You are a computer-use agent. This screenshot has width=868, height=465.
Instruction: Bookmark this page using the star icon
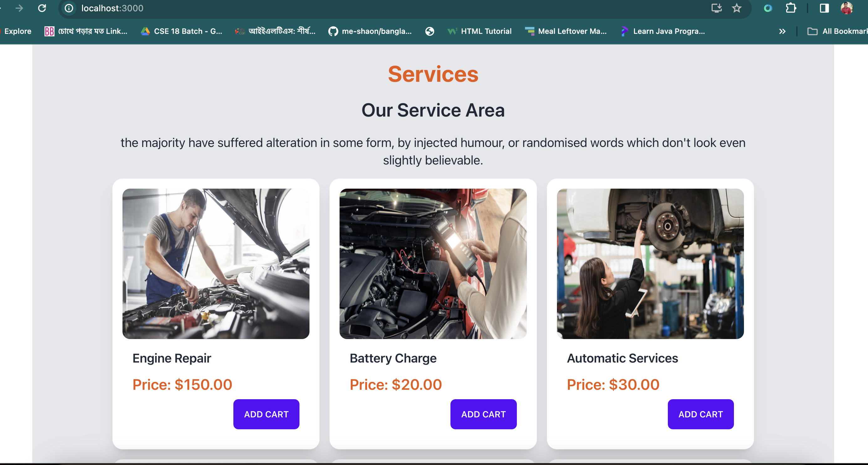point(736,8)
